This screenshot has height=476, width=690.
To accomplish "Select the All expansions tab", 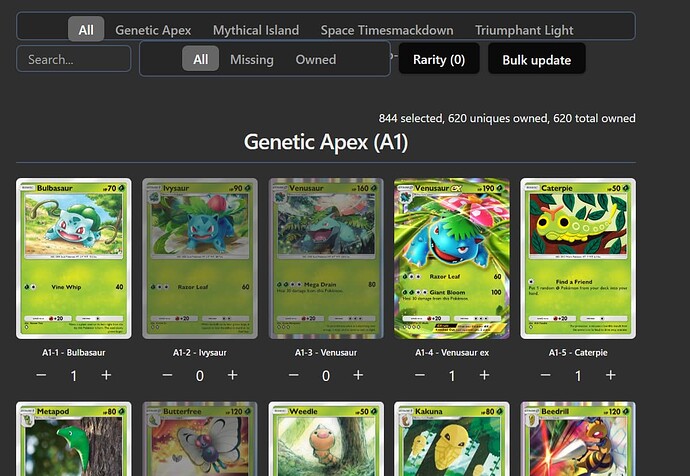I will click(86, 29).
